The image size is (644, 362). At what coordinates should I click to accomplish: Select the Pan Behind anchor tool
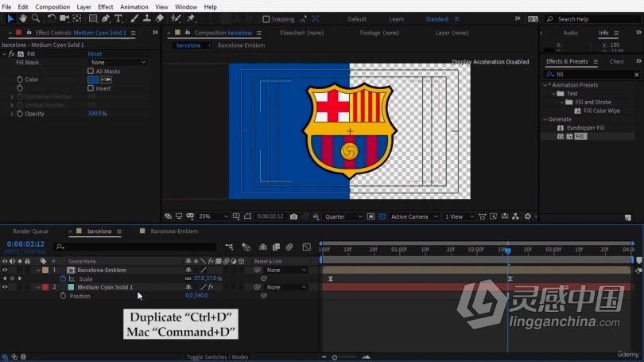point(77,18)
